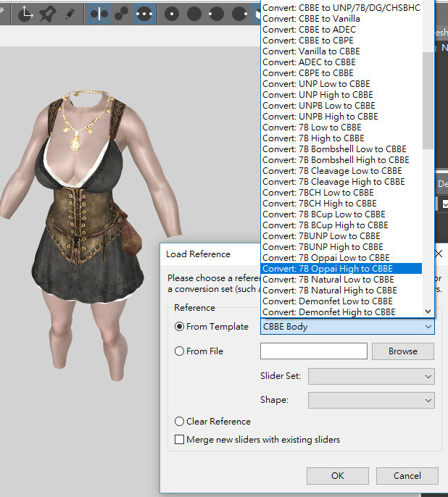The image size is (448, 497).
Task: Open the CBBE Body template dropdown
Action: point(347,327)
